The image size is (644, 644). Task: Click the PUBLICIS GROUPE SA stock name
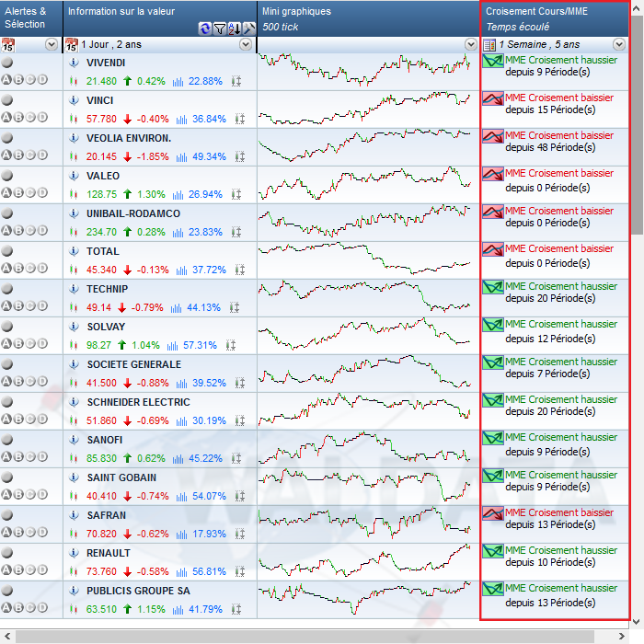click(138, 591)
